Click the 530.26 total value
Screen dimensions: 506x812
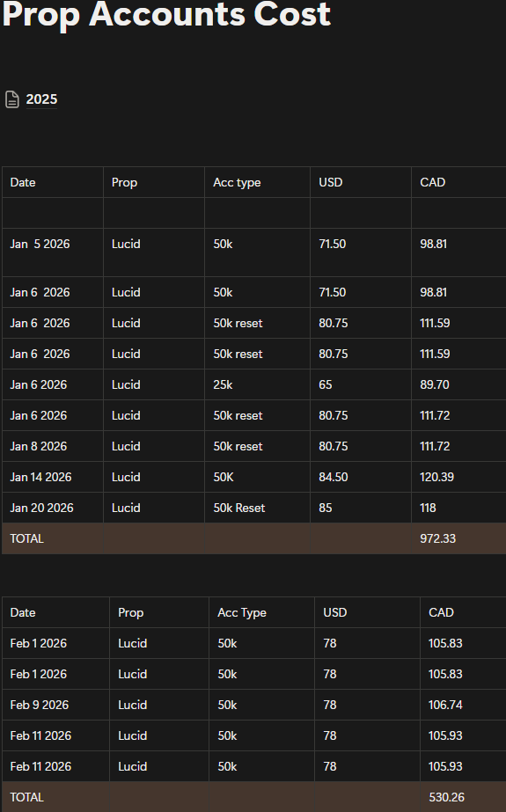pyautogui.click(x=446, y=798)
